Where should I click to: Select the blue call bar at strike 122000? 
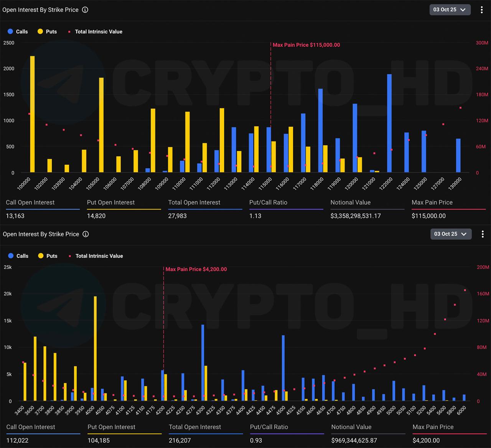pyautogui.click(x=389, y=123)
